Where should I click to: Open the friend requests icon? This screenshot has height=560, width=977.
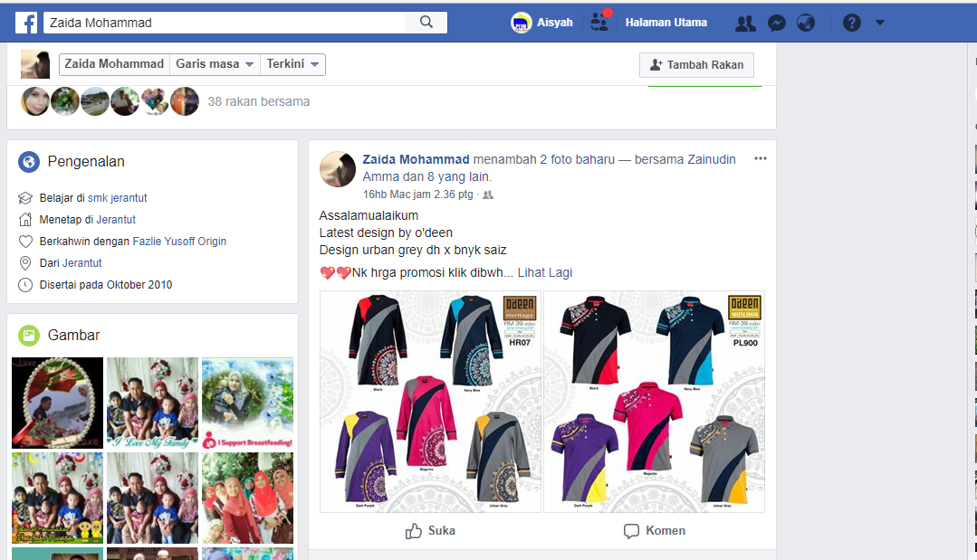point(745,24)
